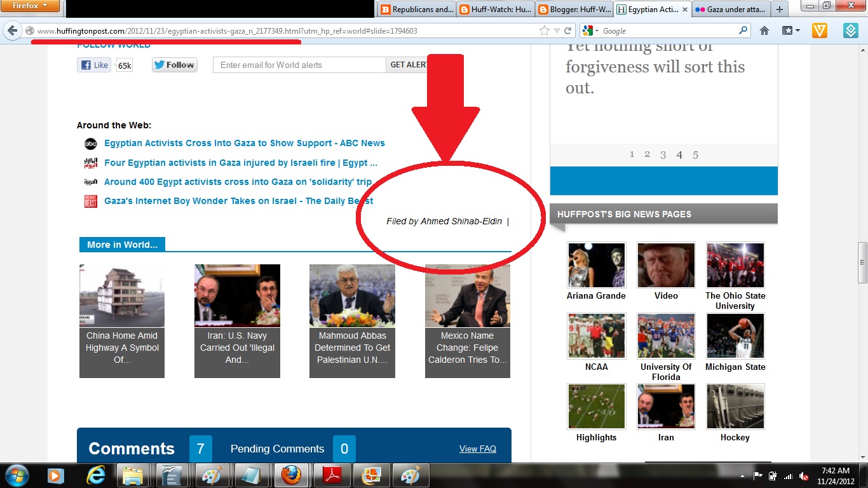Bookmark this page with the star icon
The image size is (868, 488).
click(x=544, y=30)
